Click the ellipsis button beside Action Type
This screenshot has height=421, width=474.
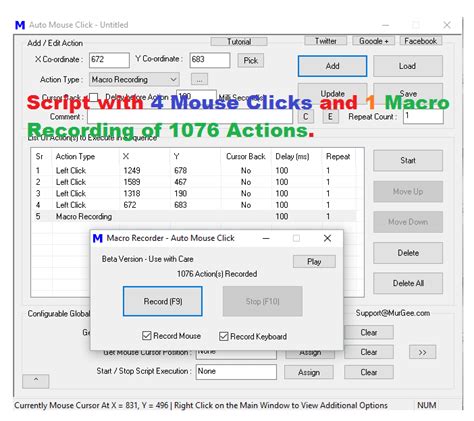coord(199,80)
